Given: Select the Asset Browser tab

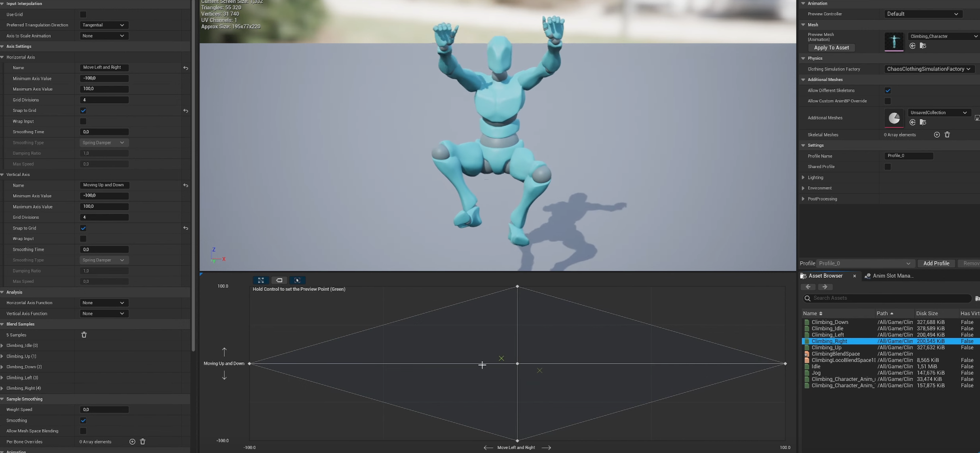Looking at the screenshot, I should point(825,276).
